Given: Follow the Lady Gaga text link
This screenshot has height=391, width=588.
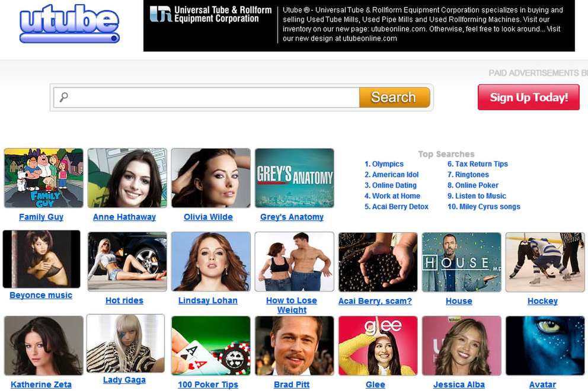Looking at the screenshot, I should 124,380.
